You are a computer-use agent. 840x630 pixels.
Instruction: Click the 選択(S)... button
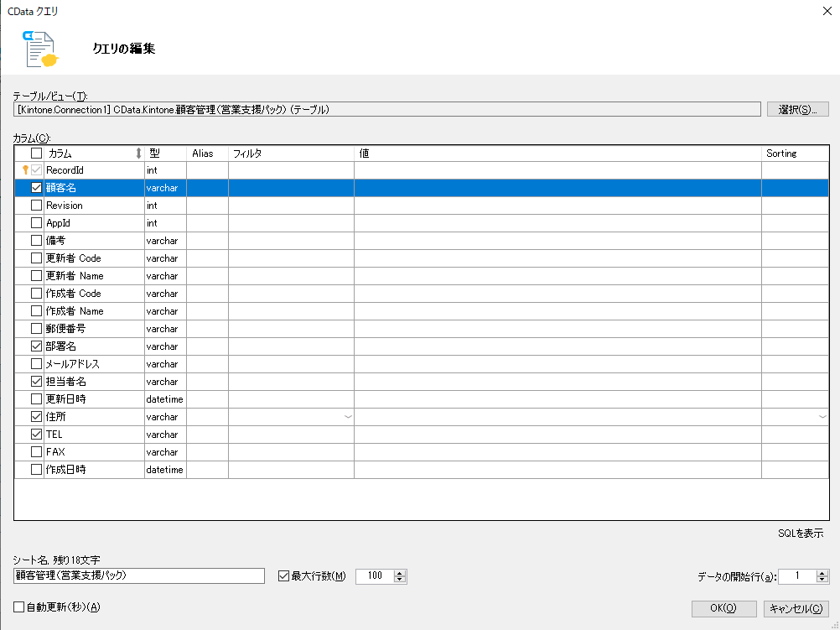tap(798, 109)
